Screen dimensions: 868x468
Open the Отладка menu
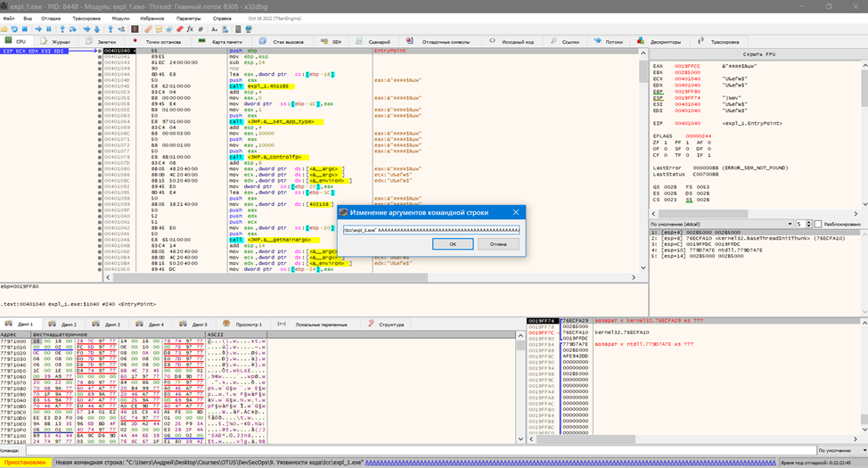tap(51, 18)
